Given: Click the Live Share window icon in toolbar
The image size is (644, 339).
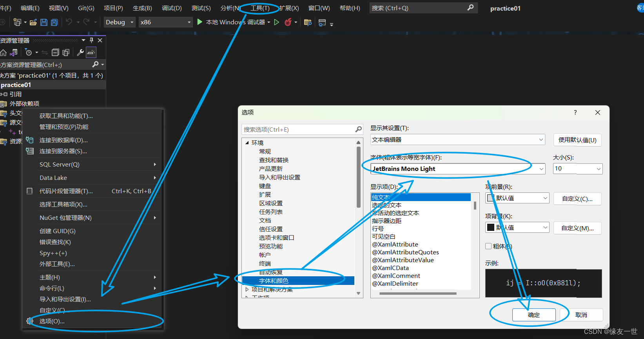Looking at the screenshot, I should [x=322, y=23].
